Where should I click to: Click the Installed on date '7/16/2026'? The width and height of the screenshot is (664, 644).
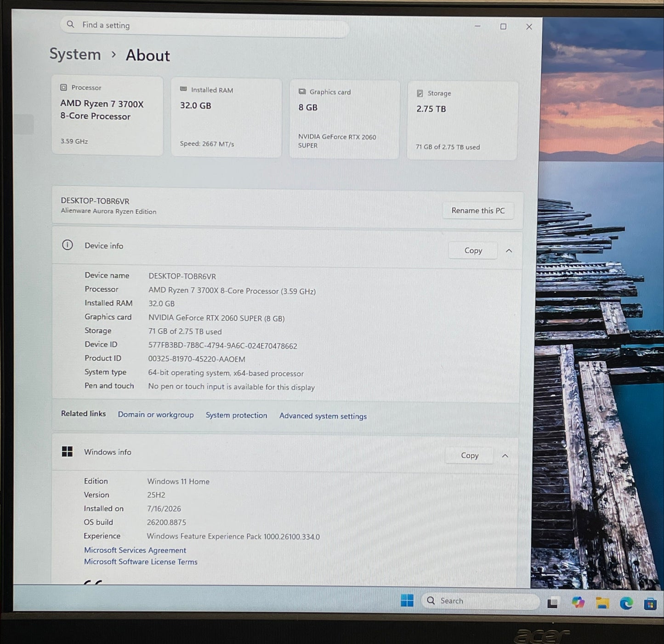164,509
